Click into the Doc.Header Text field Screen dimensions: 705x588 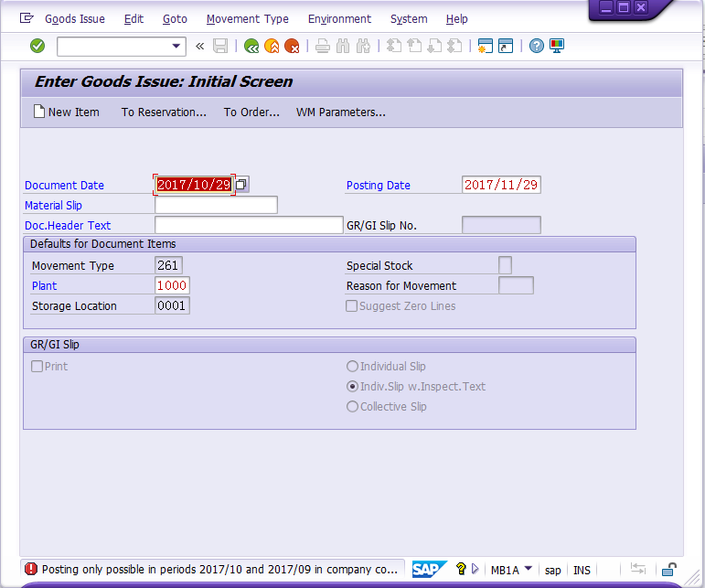pos(249,225)
